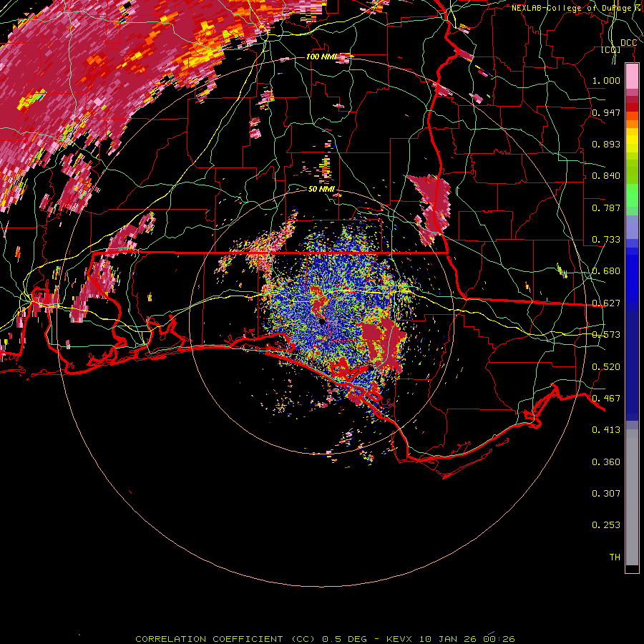Click the 0.627 scale value

coord(606,303)
